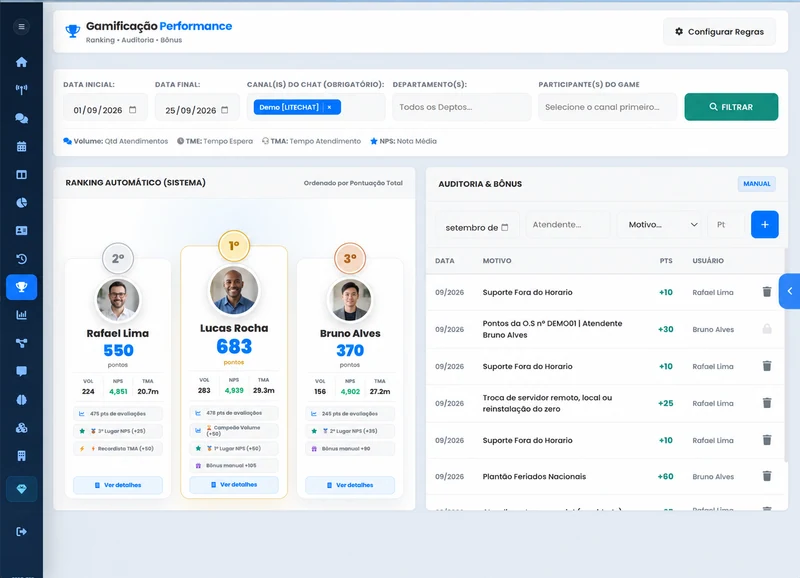Delete the Plantão Feriados Nacionais entry

pyautogui.click(x=766, y=476)
